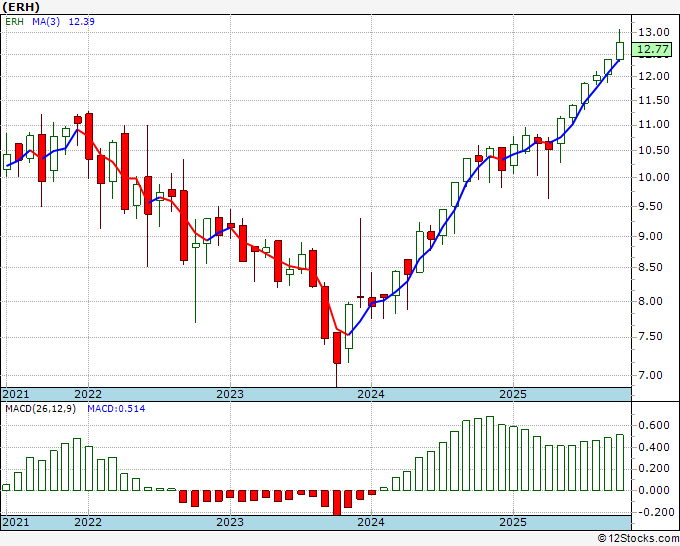The image size is (680, 546).
Task: Click the 0.600 MACD axis label
Action: [x=654, y=425]
